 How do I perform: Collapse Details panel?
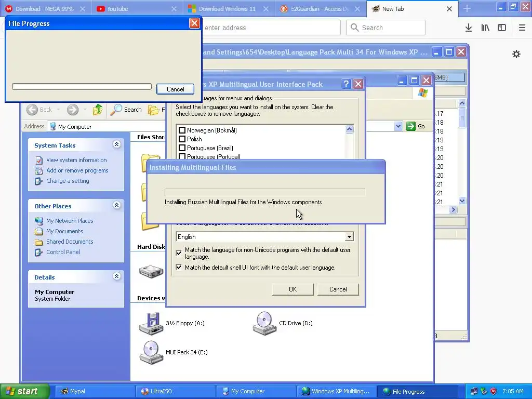click(x=117, y=276)
